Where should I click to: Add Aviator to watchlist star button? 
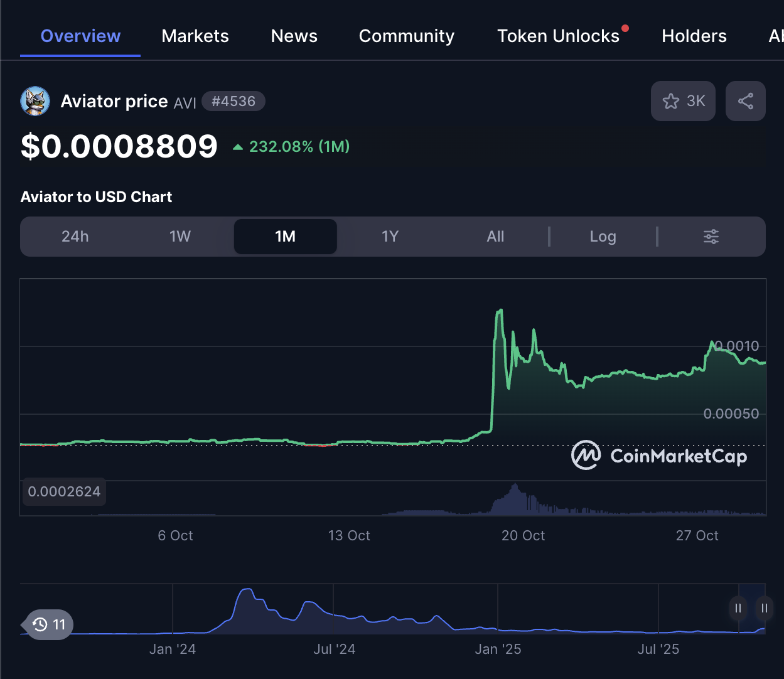[x=683, y=101]
